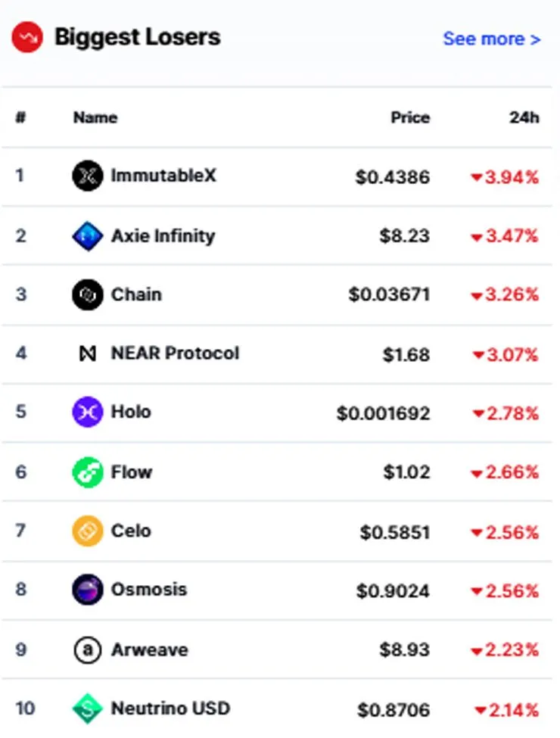Open the See more link
The image size is (560, 738).
tap(492, 39)
